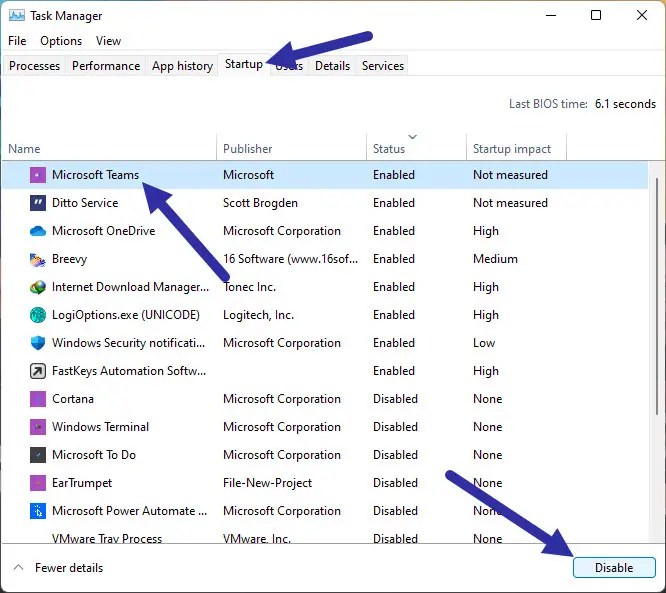666x593 pixels.
Task: Open the File menu
Action: 17,41
